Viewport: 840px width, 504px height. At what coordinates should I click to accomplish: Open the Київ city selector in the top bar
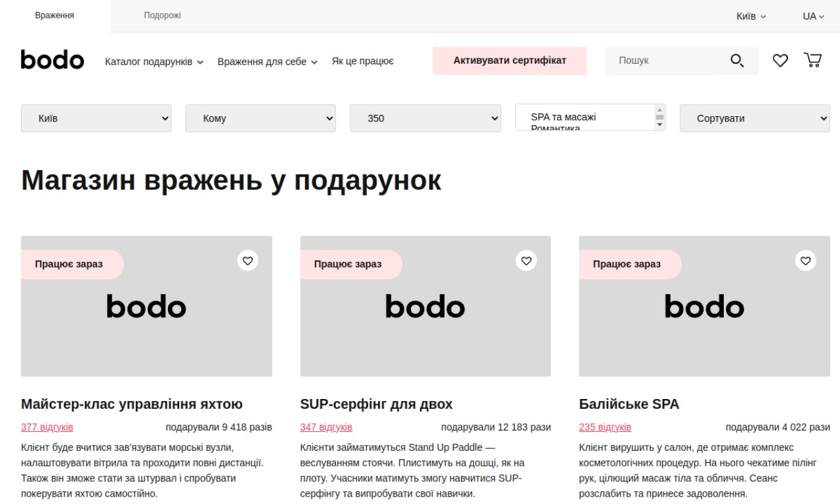tap(751, 16)
